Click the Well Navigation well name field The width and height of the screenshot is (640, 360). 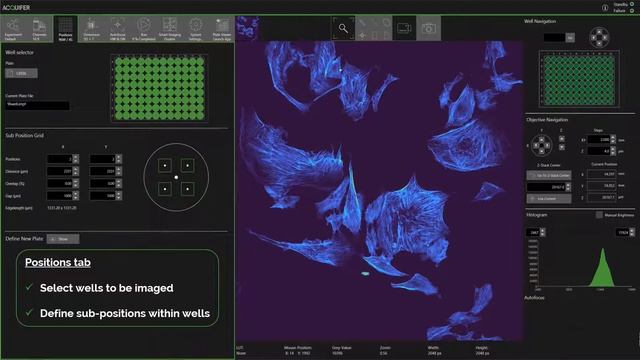click(x=554, y=38)
